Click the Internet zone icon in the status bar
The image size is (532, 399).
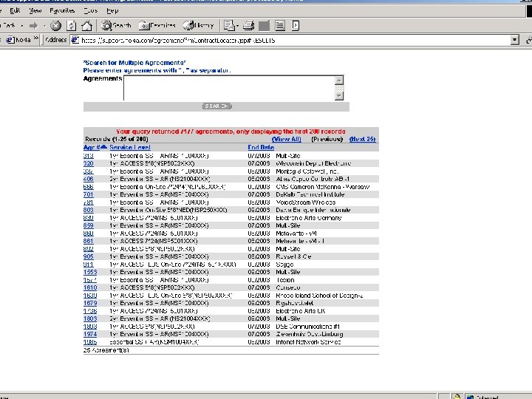point(470,397)
